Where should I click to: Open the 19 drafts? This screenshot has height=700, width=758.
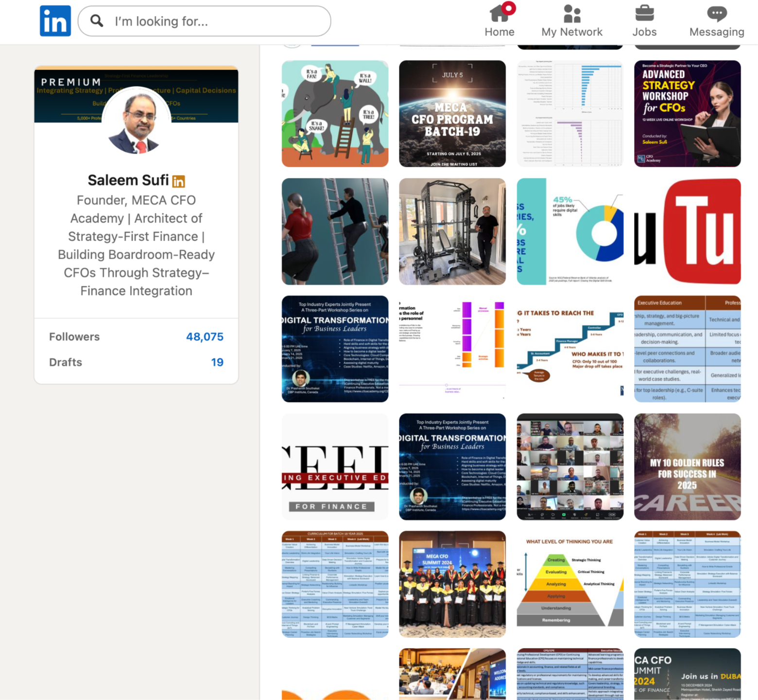click(x=217, y=362)
